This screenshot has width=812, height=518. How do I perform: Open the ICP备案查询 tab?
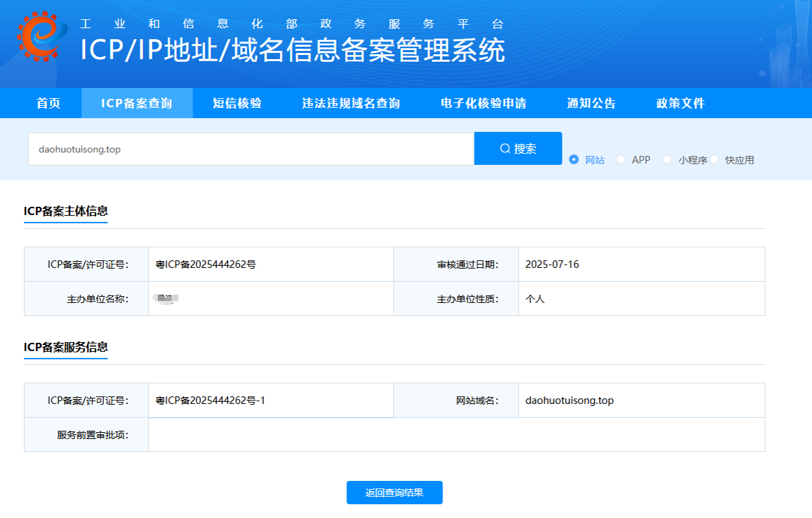coord(137,103)
